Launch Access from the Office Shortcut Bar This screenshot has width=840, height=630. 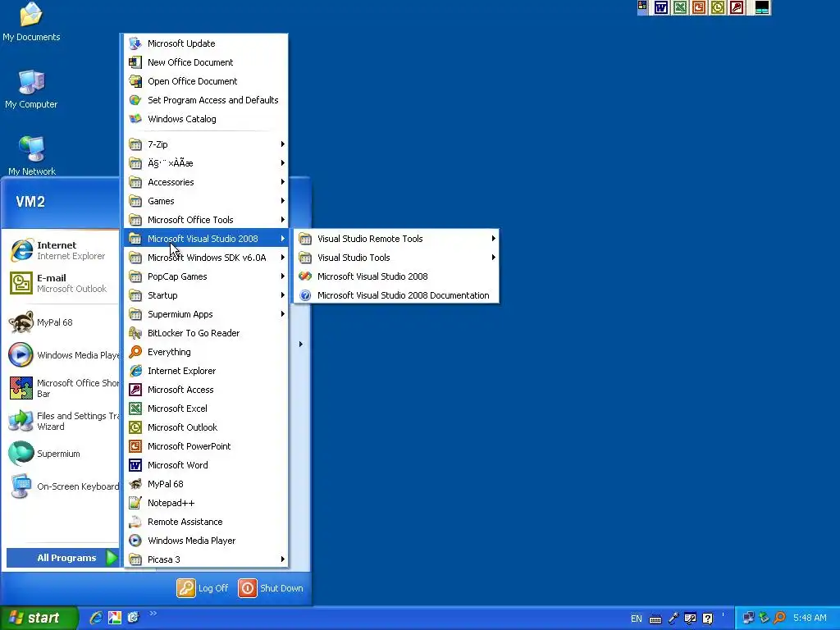point(737,7)
